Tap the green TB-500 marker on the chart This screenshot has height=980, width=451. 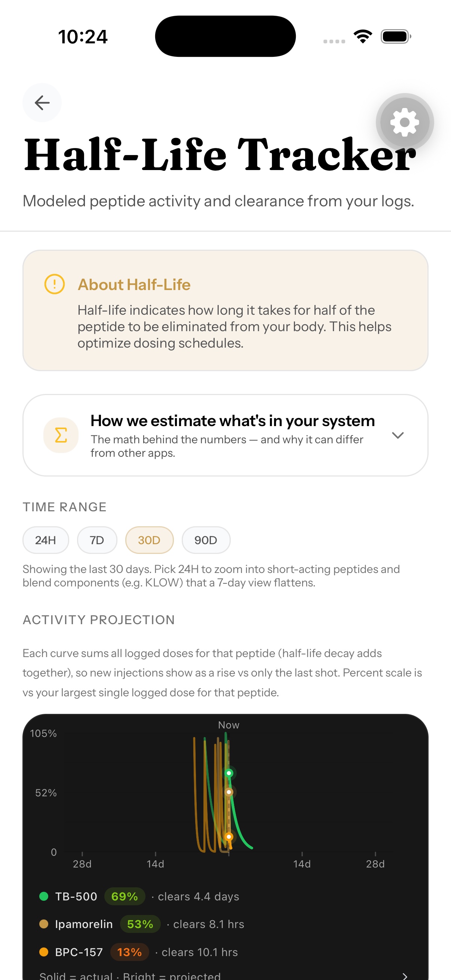click(229, 773)
